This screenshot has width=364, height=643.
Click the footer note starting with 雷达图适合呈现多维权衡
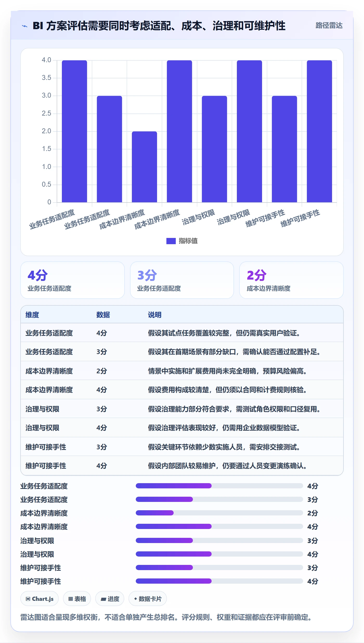tap(167, 617)
